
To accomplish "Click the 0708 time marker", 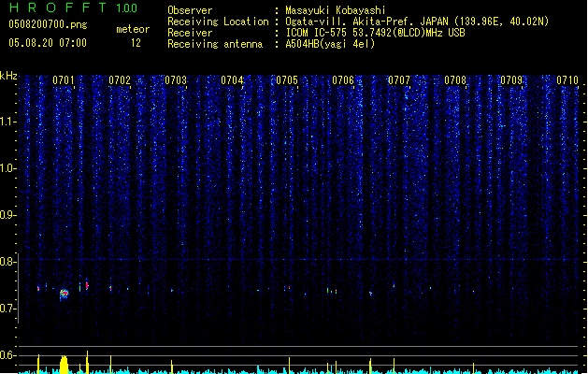I will 455,80.
